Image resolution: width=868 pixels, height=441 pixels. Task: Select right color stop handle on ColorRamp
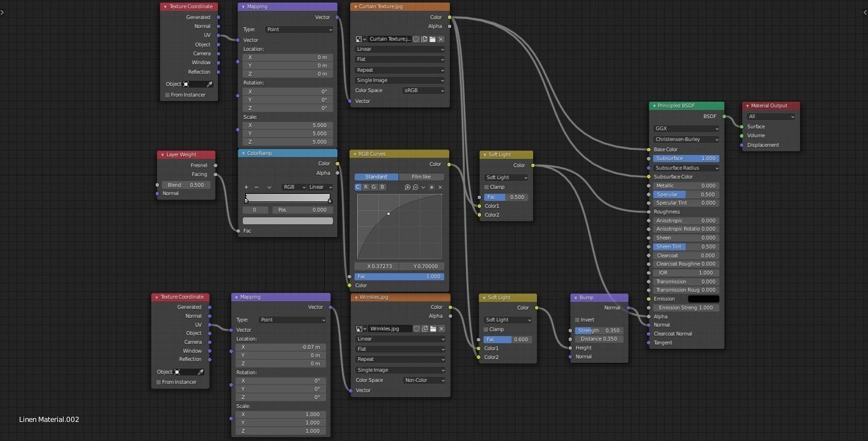point(330,201)
